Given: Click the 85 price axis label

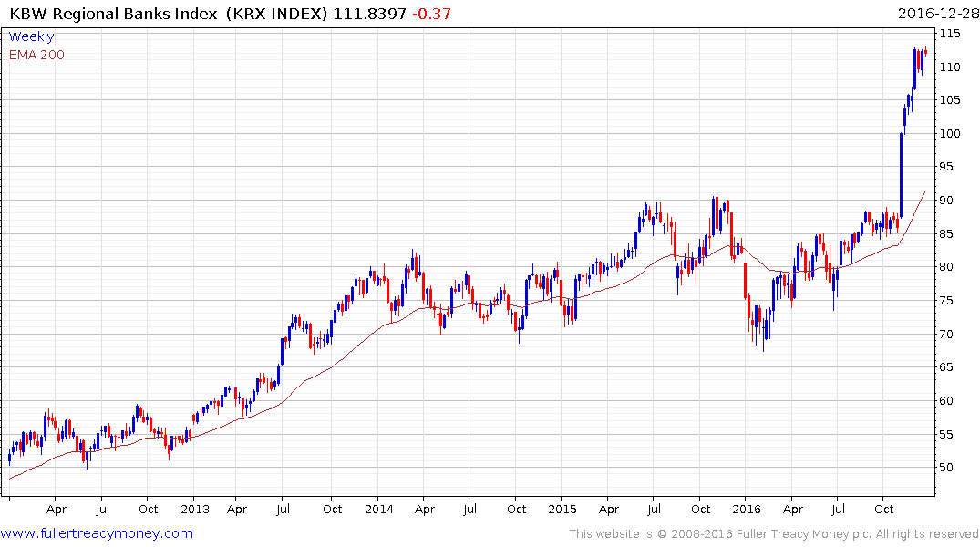Looking at the screenshot, I should pyautogui.click(x=946, y=233).
